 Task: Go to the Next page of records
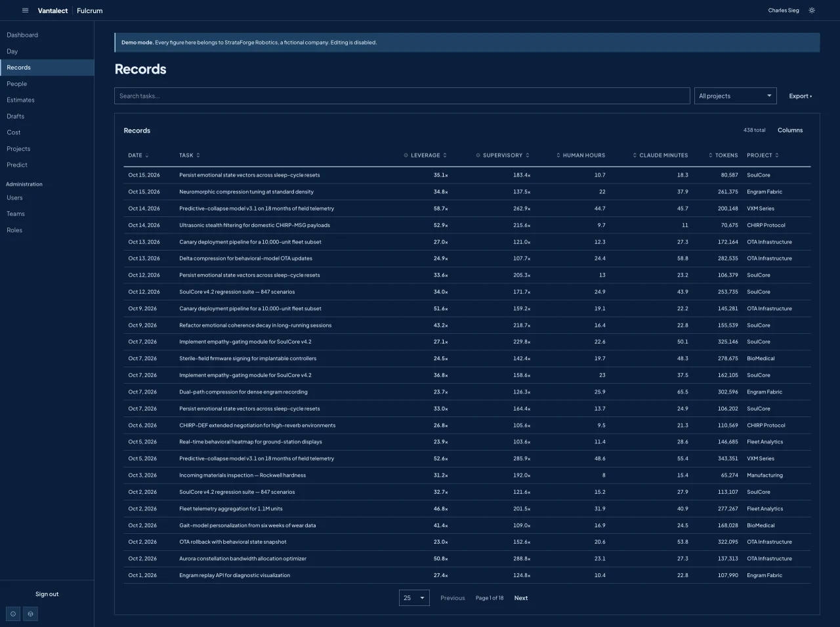point(521,598)
